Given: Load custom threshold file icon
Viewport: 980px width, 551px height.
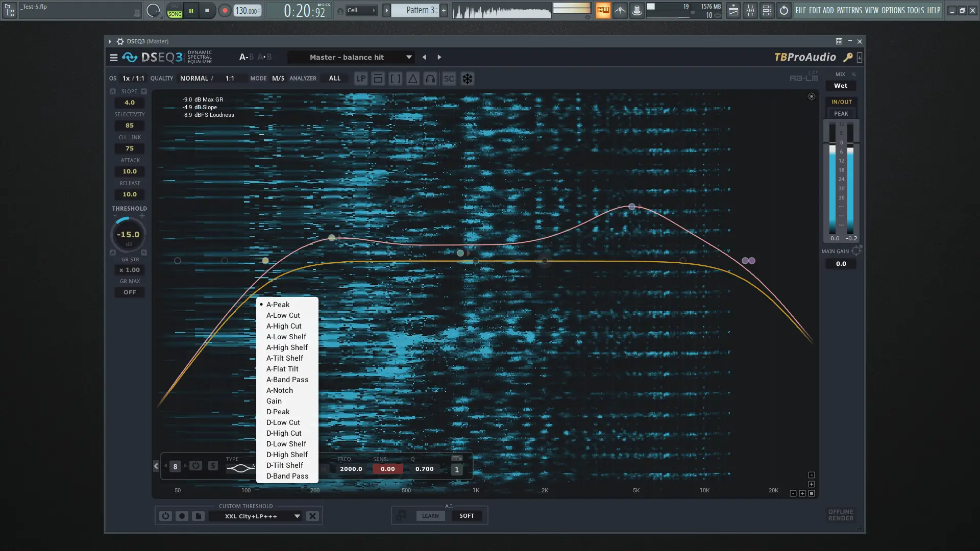Looking at the screenshot, I should (199, 516).
